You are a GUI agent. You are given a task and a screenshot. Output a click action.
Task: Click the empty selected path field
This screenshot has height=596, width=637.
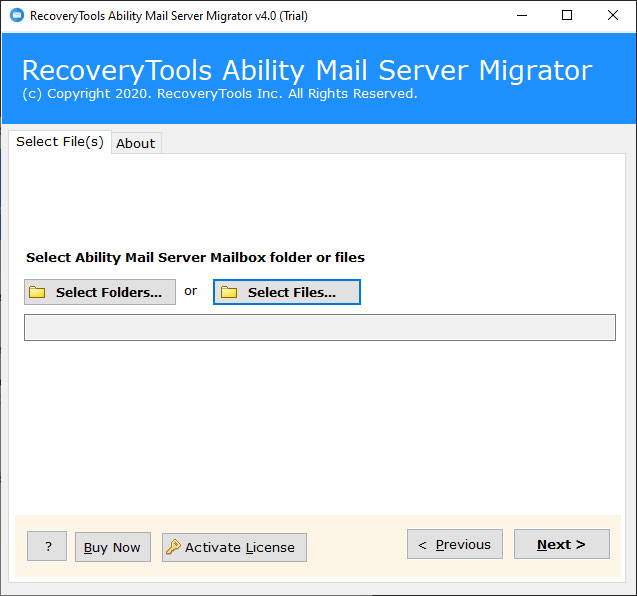tap(320, 327)
